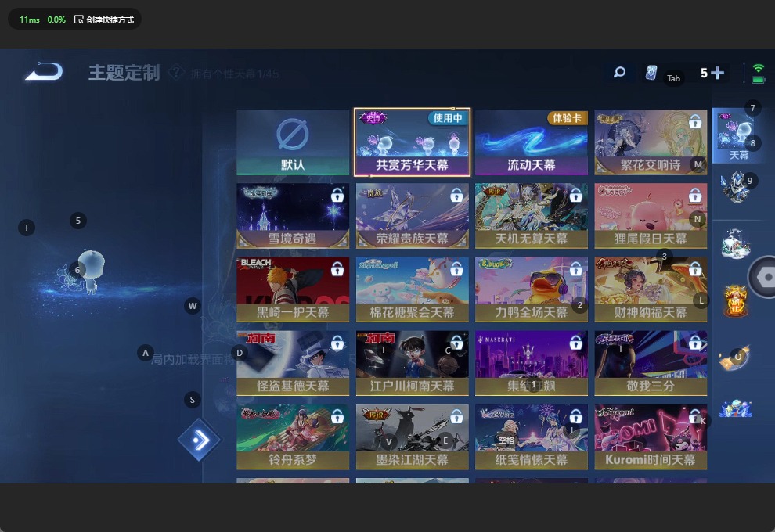Click lock icon on 纸笺情愫天幕 card

(575, 416)
